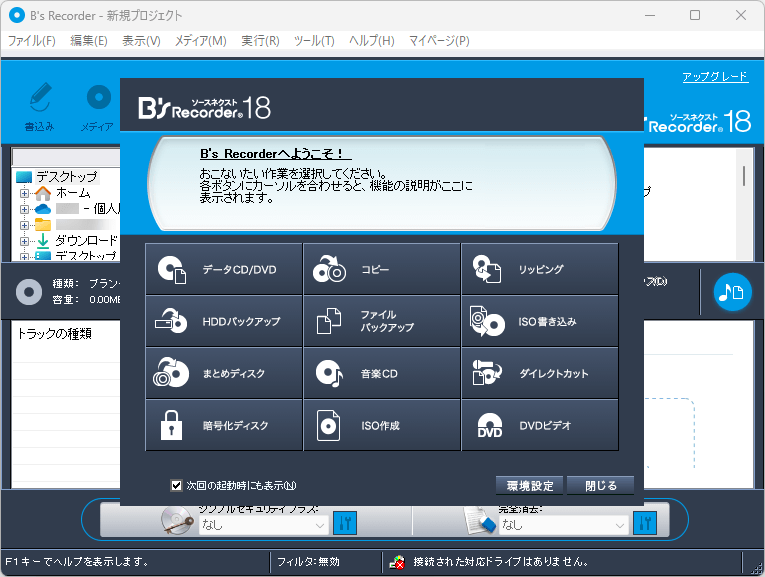Open the マイページ(P) menu

439,40
